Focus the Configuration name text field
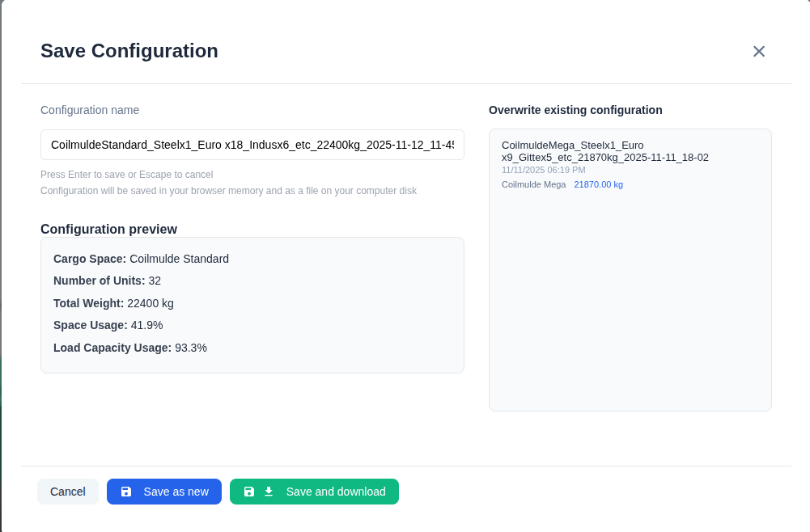Viewport: 810px width, 532px height. [x=252, y=145]
